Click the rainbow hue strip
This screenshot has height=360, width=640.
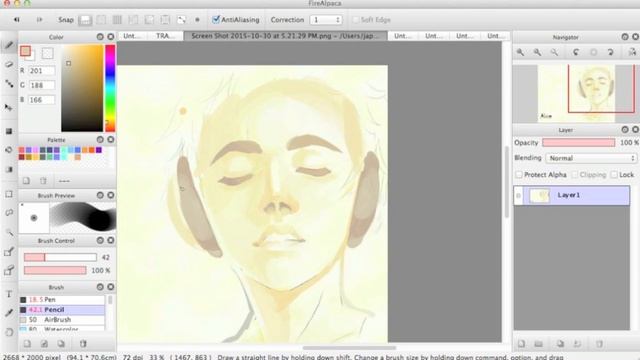110,88
